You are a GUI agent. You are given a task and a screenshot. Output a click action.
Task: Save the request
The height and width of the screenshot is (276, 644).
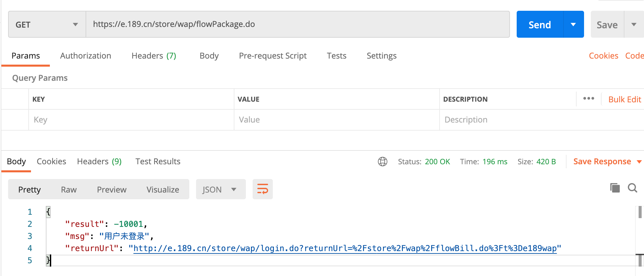[x=607, y=25]
